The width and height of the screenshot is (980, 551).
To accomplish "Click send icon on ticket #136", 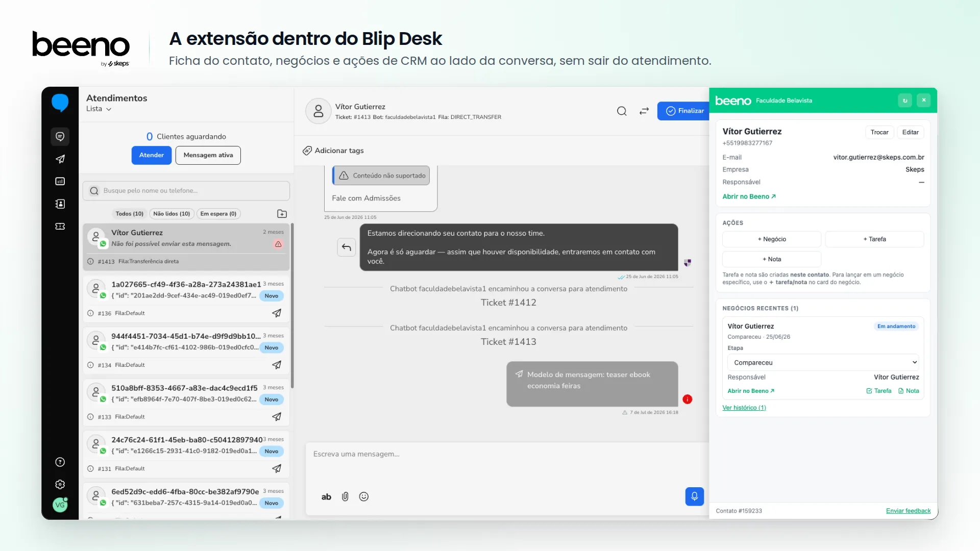I will [x=277, y=313].
